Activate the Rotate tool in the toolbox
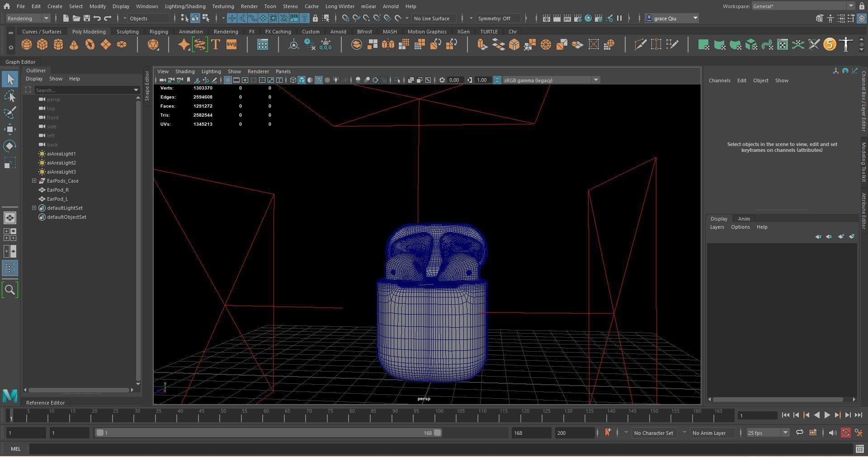 click(x=10, y=146)
